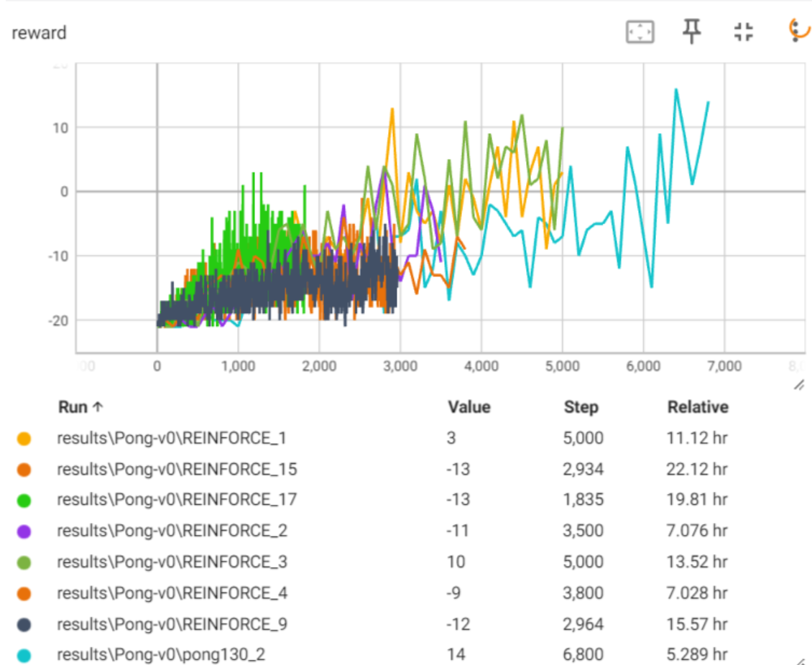Click the 3,000 x-axis tick label

[x=400, y=366]
